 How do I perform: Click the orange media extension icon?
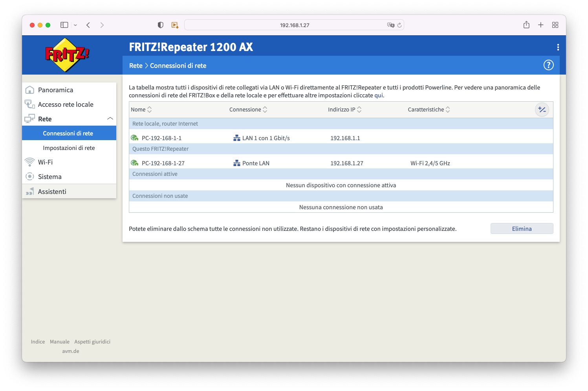pos(175,25)
